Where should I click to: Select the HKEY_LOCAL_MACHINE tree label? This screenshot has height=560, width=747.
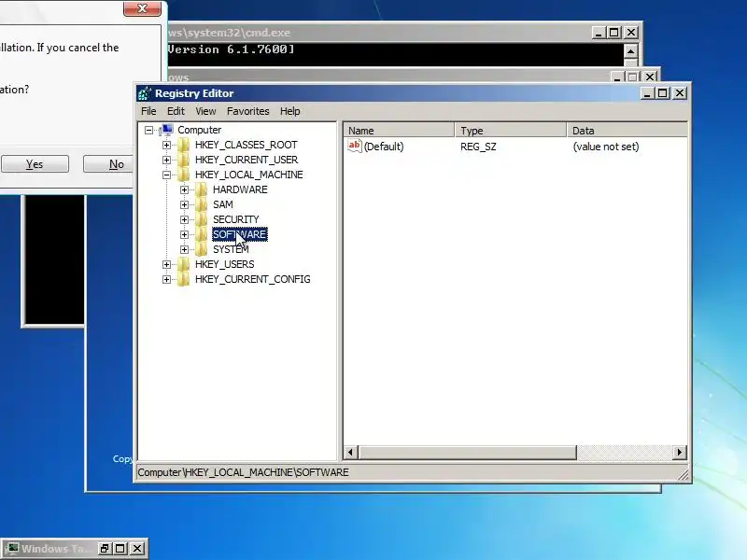click(249, 175)
